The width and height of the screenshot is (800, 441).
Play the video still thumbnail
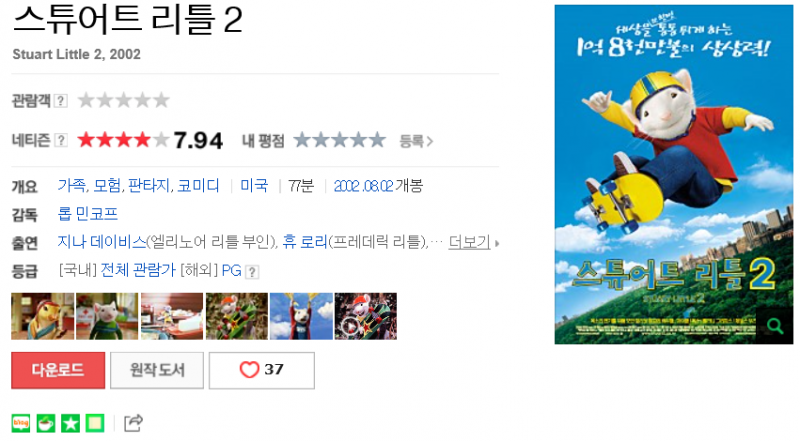(x=366, y=316)
